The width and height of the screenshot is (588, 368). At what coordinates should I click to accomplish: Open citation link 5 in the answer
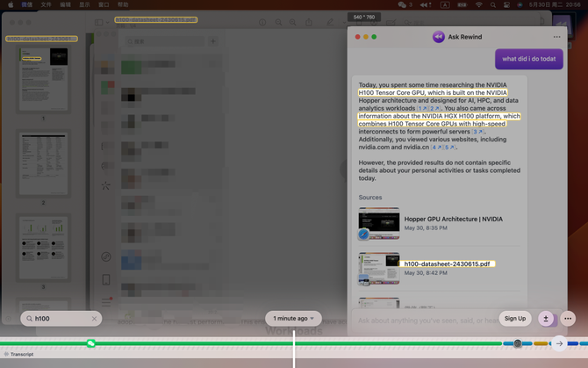[x=449, y=147]
